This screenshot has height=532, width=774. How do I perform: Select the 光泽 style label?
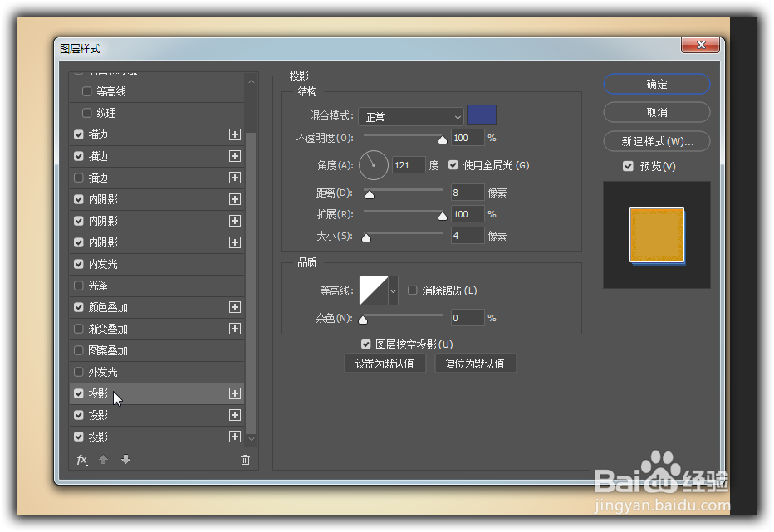tap(98, 286)
